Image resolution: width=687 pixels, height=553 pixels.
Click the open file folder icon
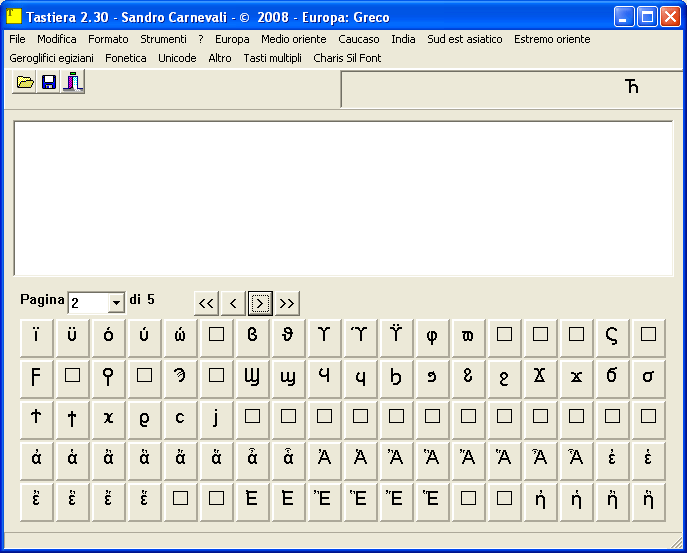[25, 82]
